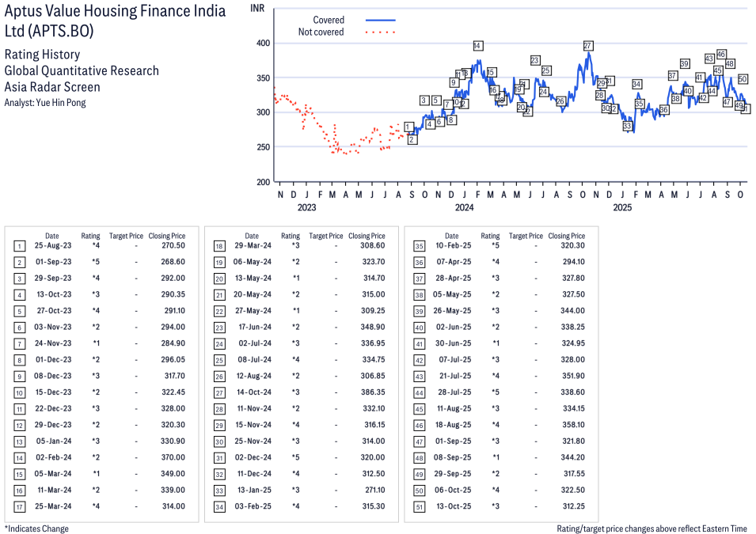Click the blue Covered legend line
Viewport: 756px width, 534px height.
(381, 20)
